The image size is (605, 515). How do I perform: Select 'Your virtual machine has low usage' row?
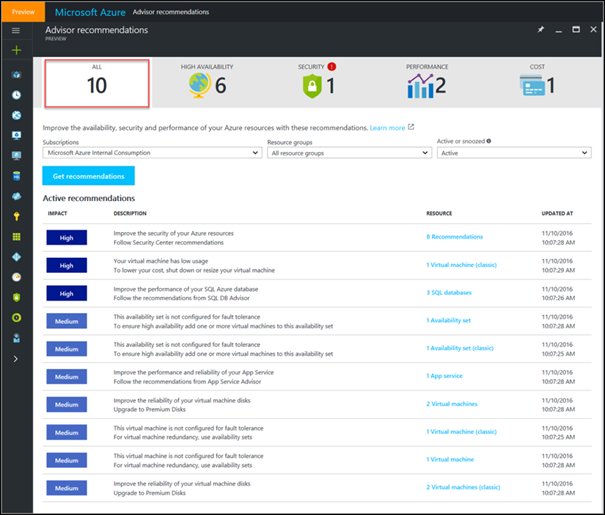[317, 265]
